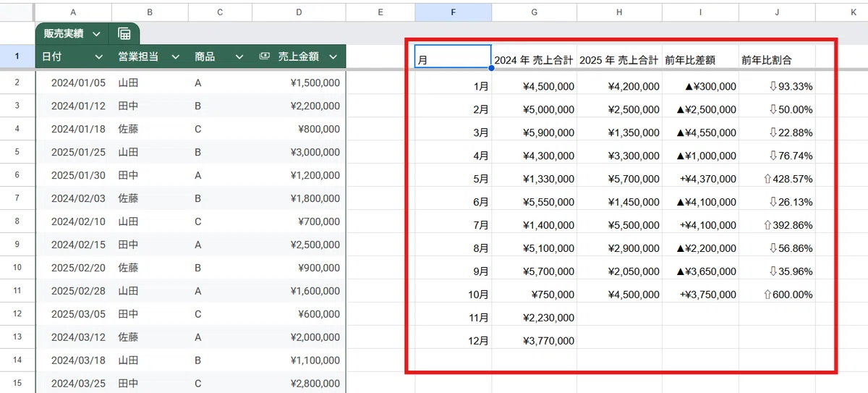Open the 売上金額 column filter dropdown

coord(333,57)
